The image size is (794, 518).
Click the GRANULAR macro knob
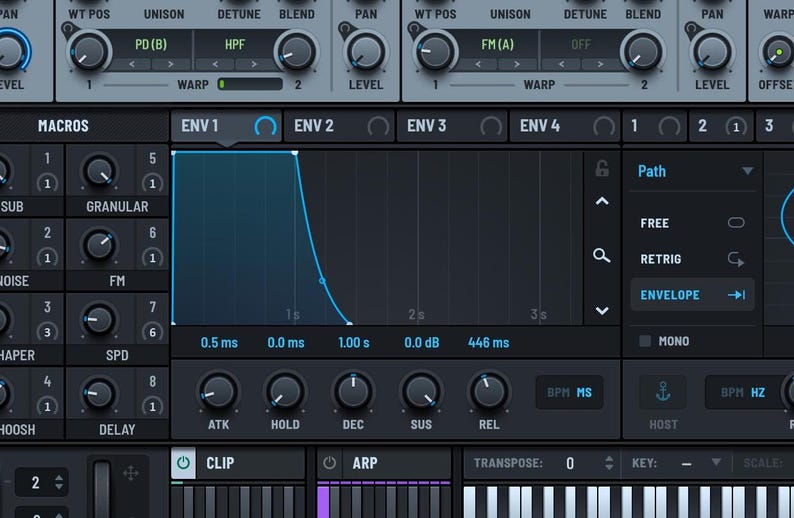99,171
